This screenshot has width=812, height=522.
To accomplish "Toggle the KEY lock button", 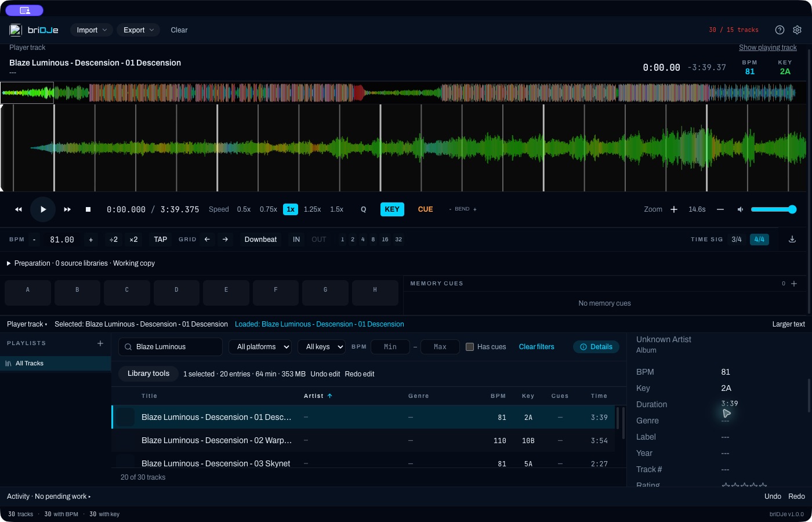I will tap(392, 209).
